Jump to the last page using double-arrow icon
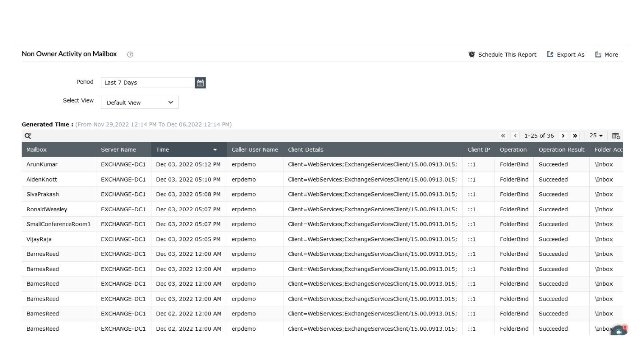Image resolution: width=644 pixels, height=351 pixels. 575,135
